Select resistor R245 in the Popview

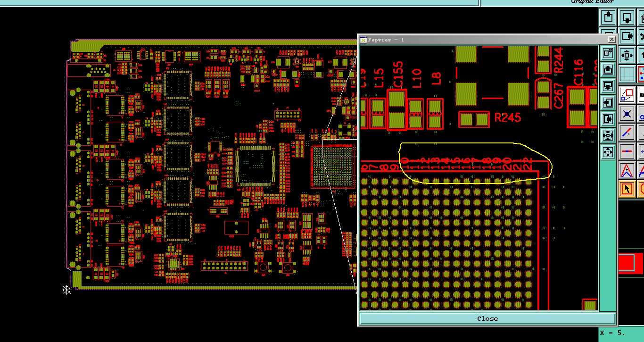coord(474,119)
